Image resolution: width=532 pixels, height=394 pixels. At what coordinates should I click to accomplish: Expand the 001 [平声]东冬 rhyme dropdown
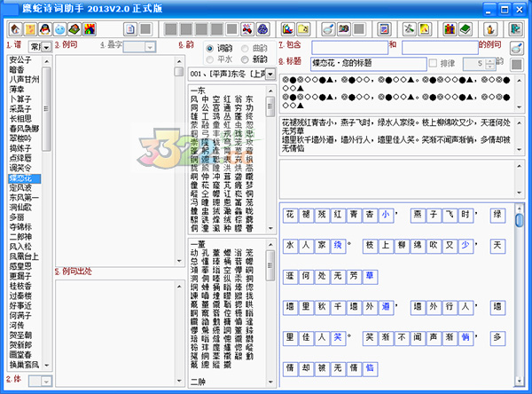(x=270, y=74)
